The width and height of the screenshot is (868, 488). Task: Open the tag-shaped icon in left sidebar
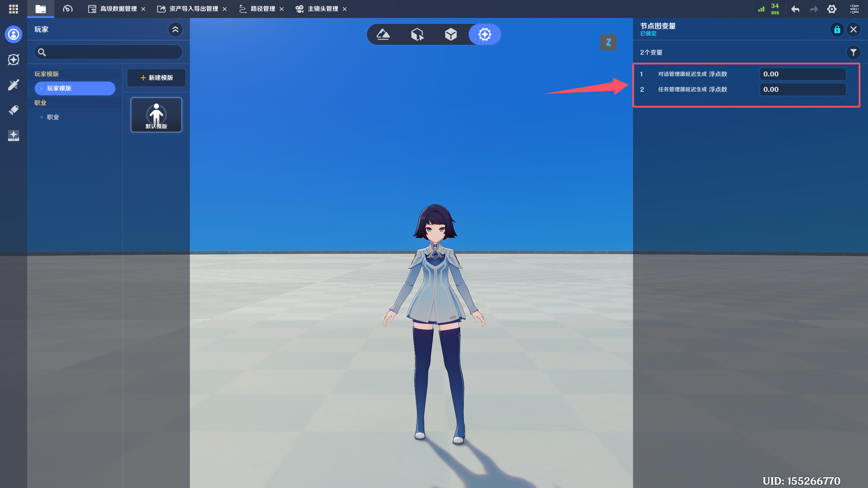click(x=14, y=110)
